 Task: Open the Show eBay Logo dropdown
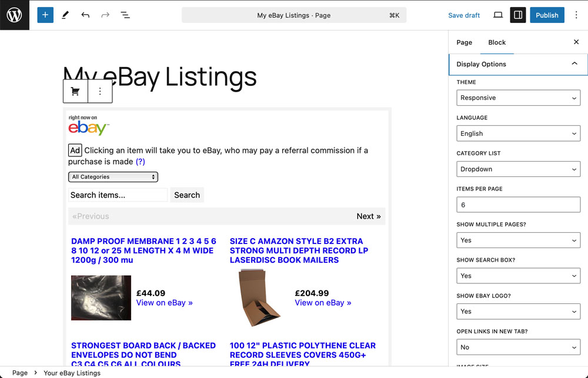tap(518, 312)
